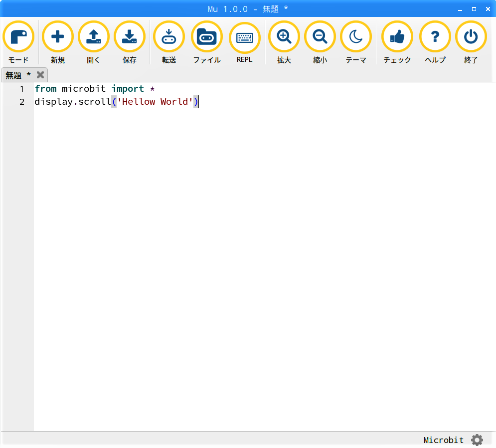
Task: Create a new file with 新規
Action: coord(57,42)
